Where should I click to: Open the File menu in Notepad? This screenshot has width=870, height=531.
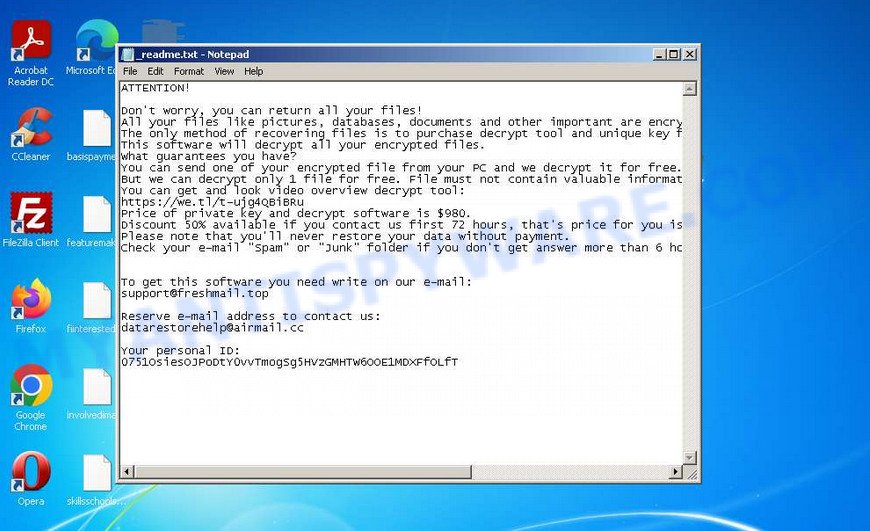[x=130, y=71]
